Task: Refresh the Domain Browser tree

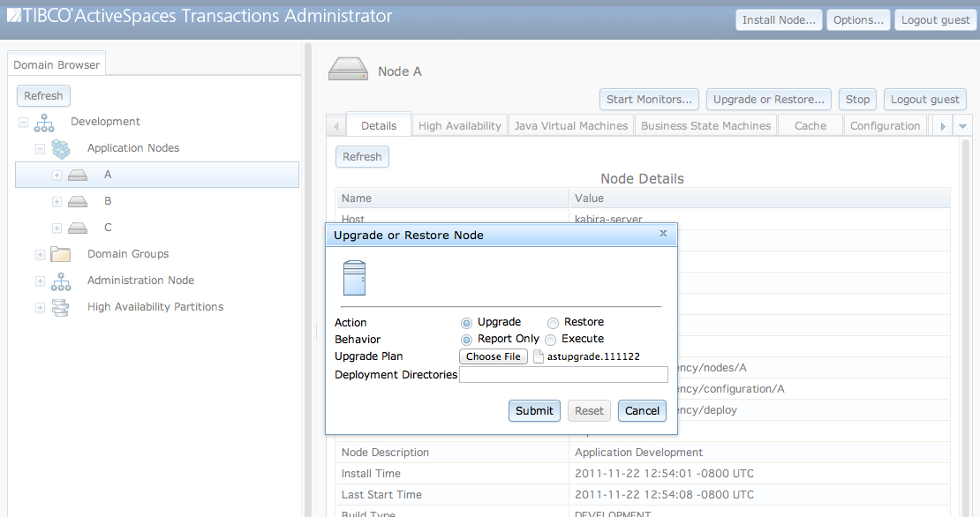Action: tap(43, 95)
